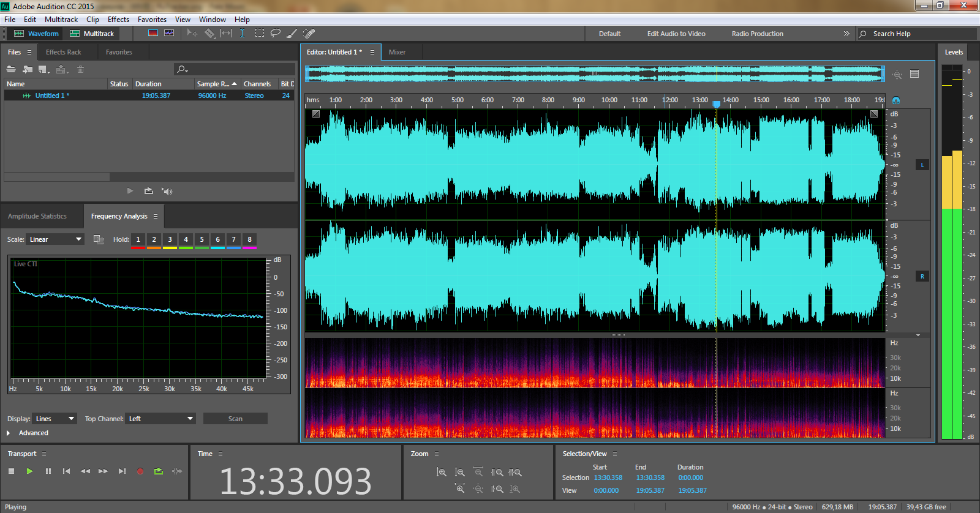Screen dimensions: 980x513
Task: Select the Marquee Selection tool
Action: 260,33
